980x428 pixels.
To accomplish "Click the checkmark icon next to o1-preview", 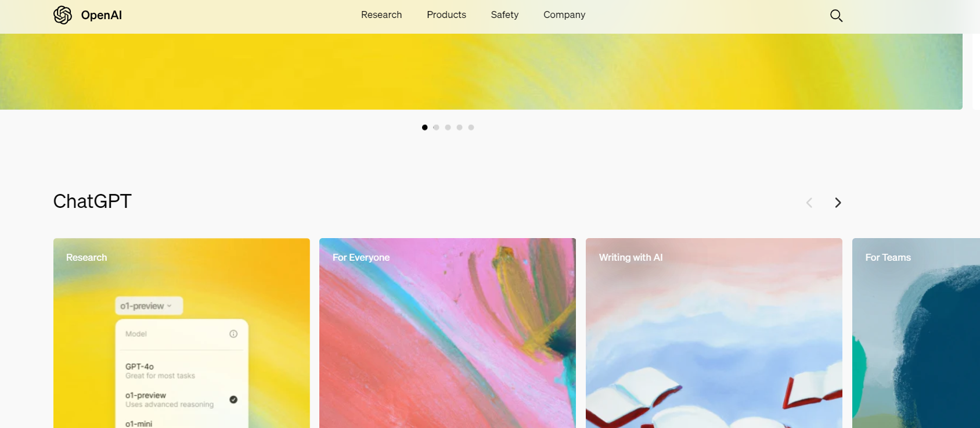I will coord(233,400).
